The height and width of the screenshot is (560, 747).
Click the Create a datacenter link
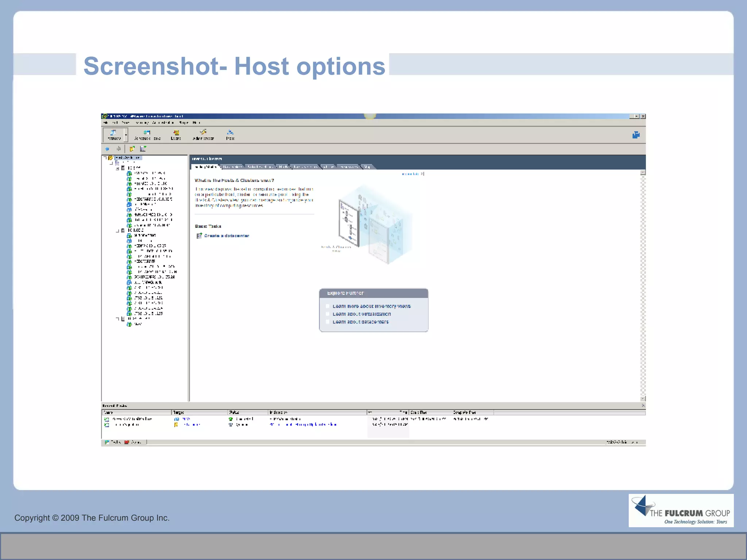227,236
